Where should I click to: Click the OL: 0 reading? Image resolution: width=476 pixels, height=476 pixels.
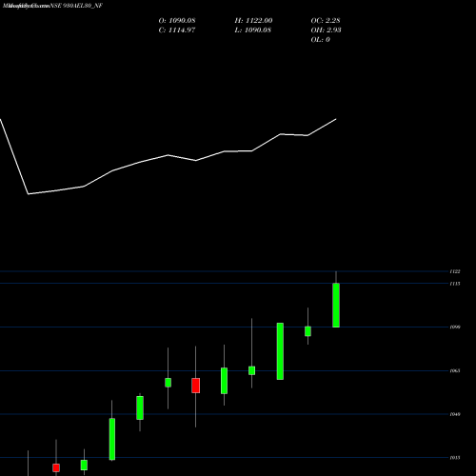[x=320, y=40]
